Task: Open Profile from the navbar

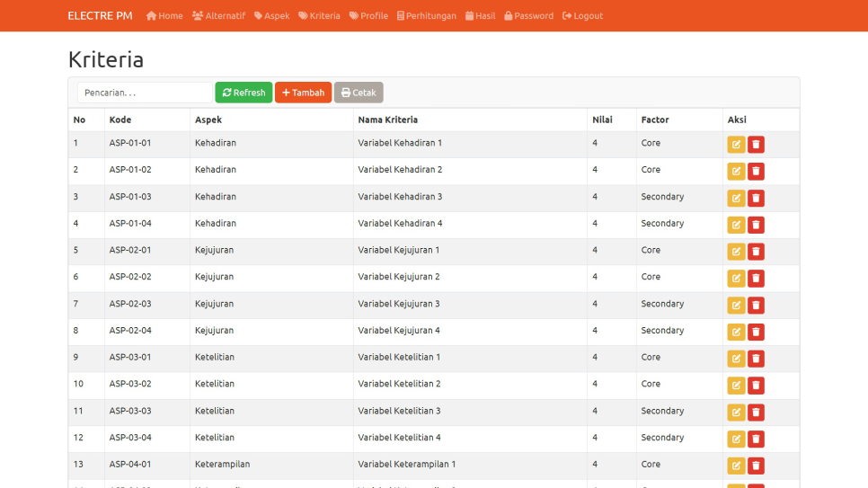Action: click(368, 15)
